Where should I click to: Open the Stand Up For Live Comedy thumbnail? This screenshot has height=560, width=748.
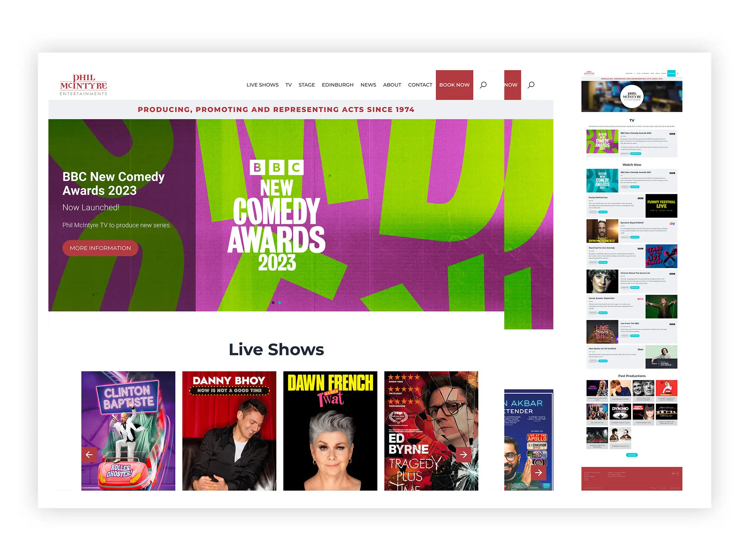point(661,256)
